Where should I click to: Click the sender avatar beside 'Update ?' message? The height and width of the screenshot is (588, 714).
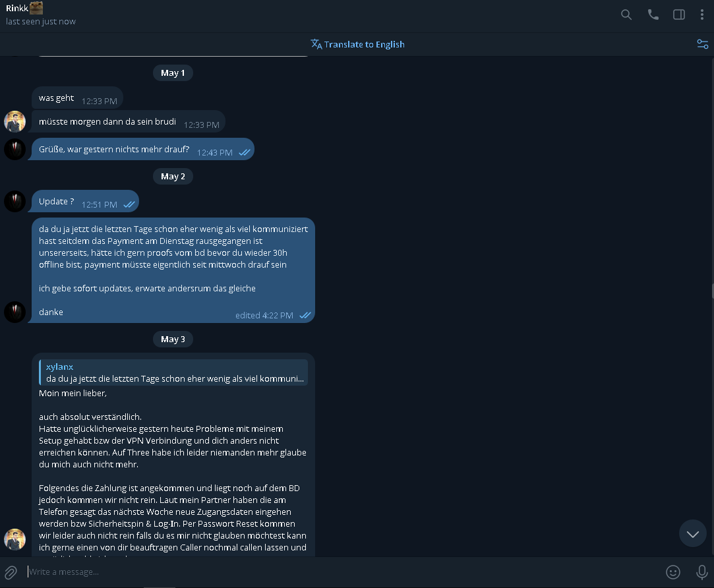15,201
